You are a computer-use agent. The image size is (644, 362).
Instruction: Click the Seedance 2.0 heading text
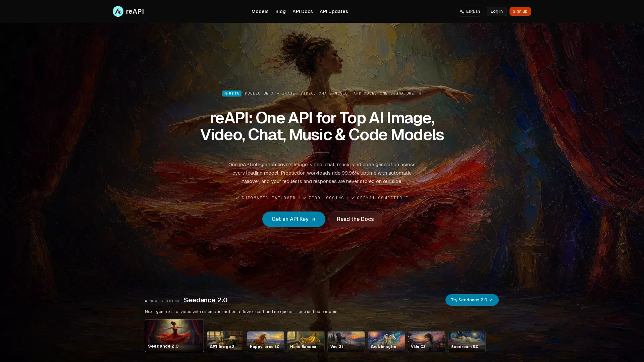click(x=206, y=300)
